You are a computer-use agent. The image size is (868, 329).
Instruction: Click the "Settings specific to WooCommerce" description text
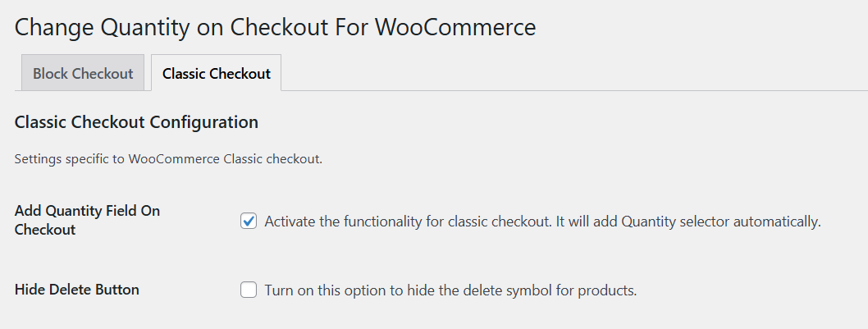coord(168,158)
